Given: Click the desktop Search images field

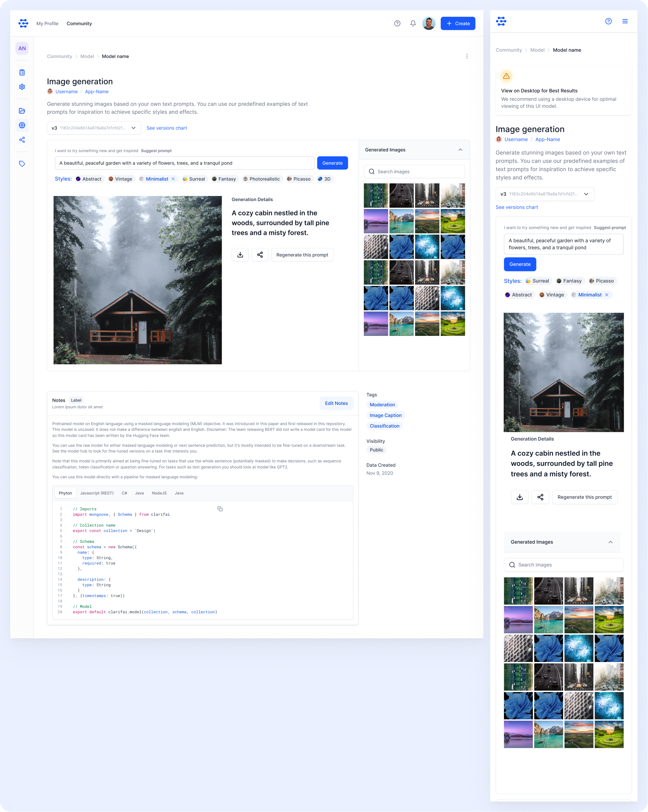Looking at the screenshot, I should (414, 172).
